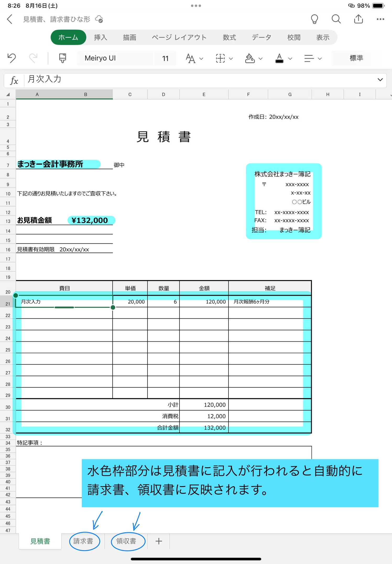The image size is (392, 564).
Task: Open the lightbulb Tell Me assistant
Action: 314,19
